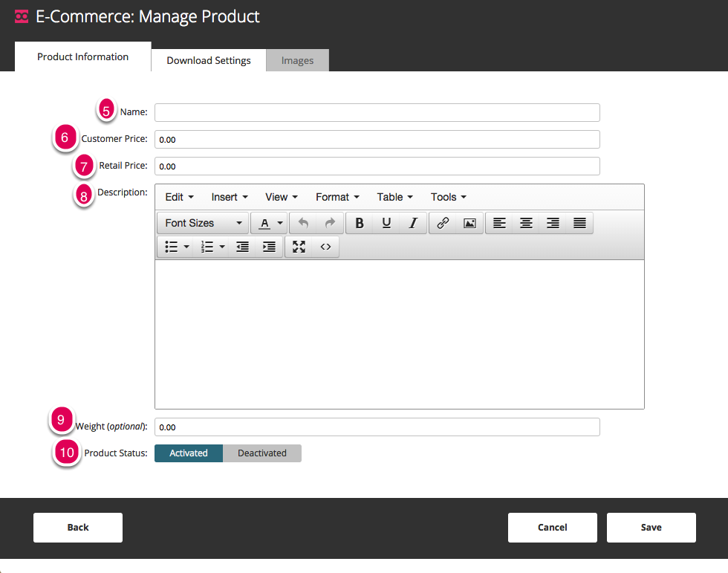Set product status to Deactivated
Screen dimensions: 728x573
click(261, 453)
